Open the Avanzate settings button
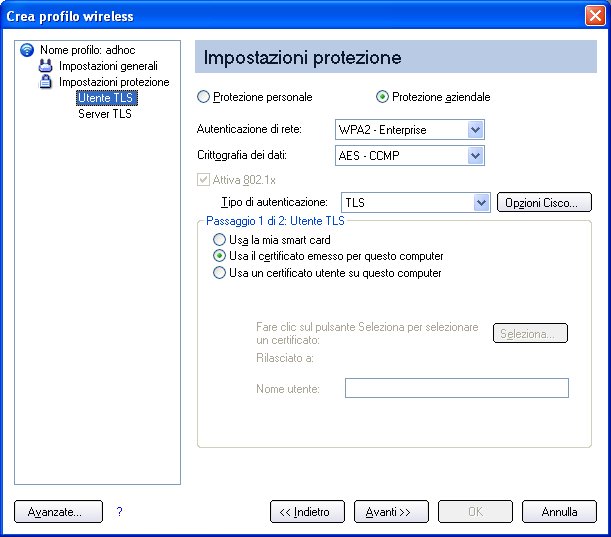This screenshot has width=611, height=537. [x=58, y=512]
